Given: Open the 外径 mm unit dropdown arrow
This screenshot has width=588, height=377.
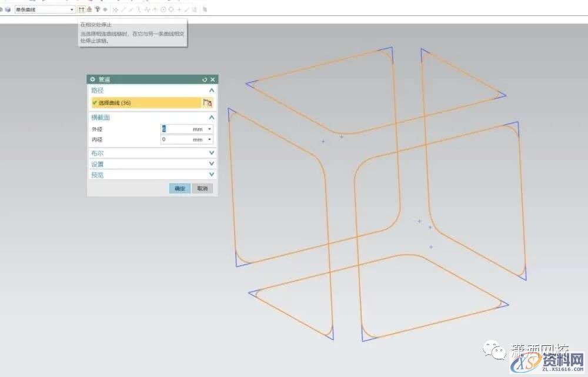Looking at the screenshot, I should (x=209, y=129).
